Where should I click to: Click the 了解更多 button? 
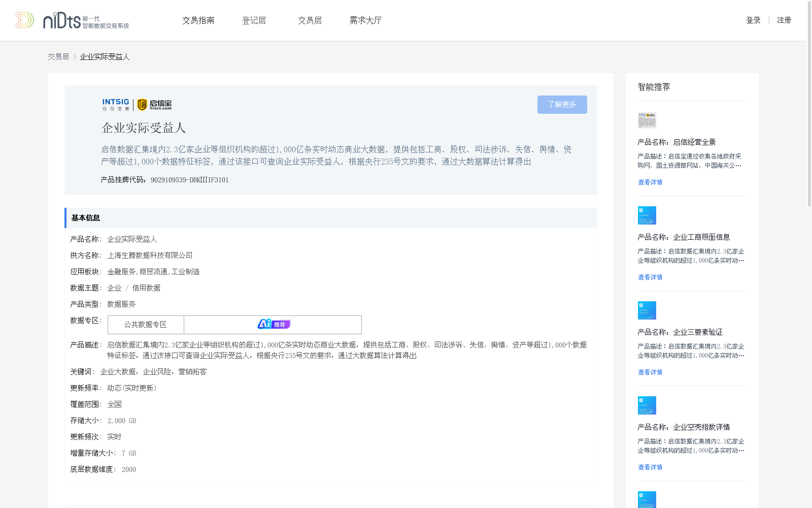tap(562, 105)
